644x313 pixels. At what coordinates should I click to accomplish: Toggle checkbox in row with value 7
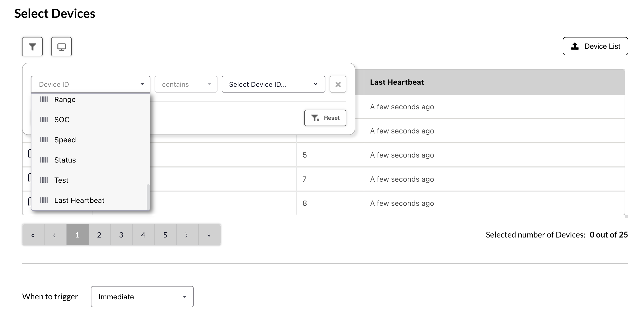tap(30, 178)
